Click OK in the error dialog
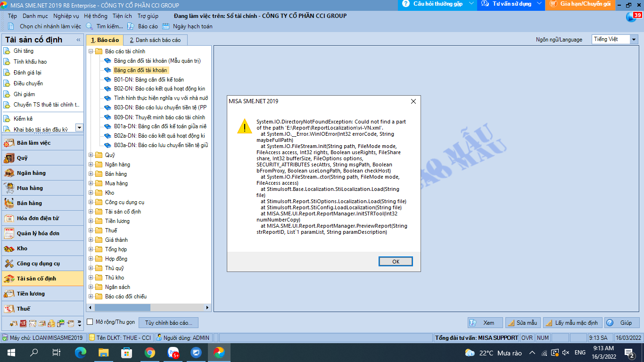 coord(396,262)
